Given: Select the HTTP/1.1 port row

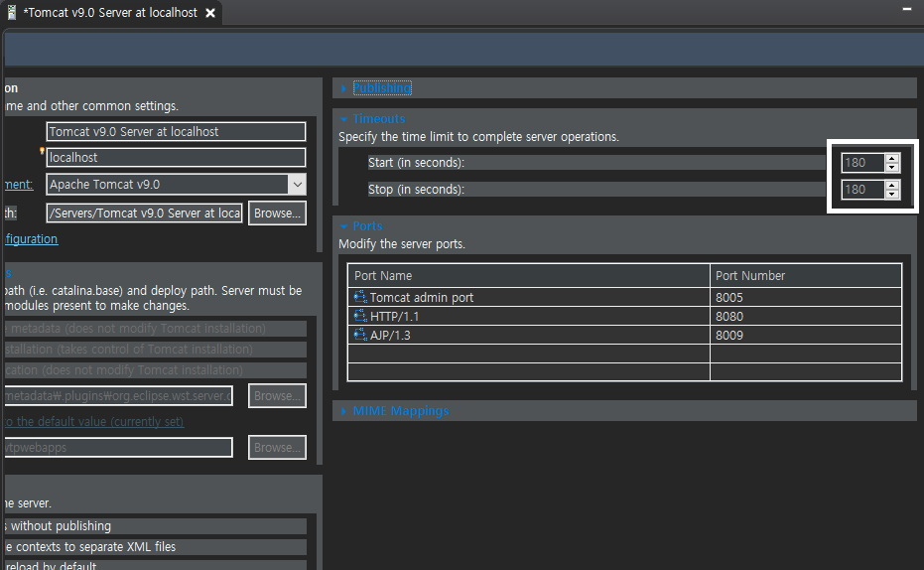Looking at the screenshot, I should (x=624, y=316).
